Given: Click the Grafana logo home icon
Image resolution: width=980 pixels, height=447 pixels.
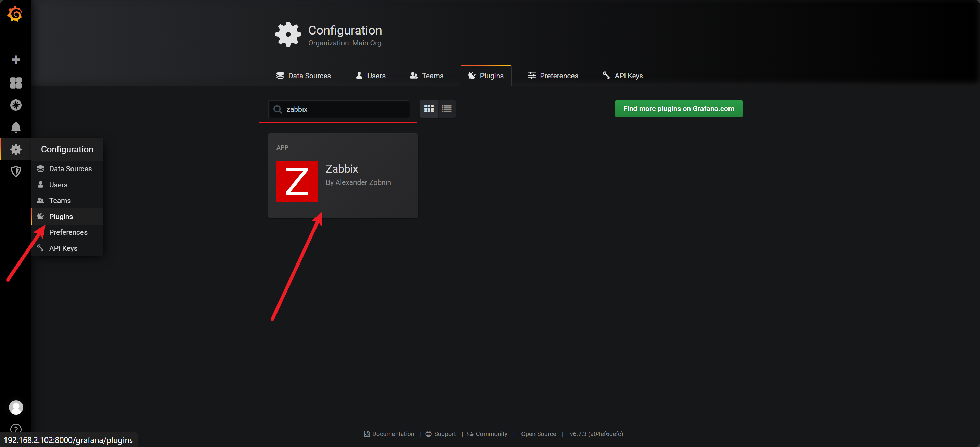Looking at the screenshot, I should coord(15,14).
